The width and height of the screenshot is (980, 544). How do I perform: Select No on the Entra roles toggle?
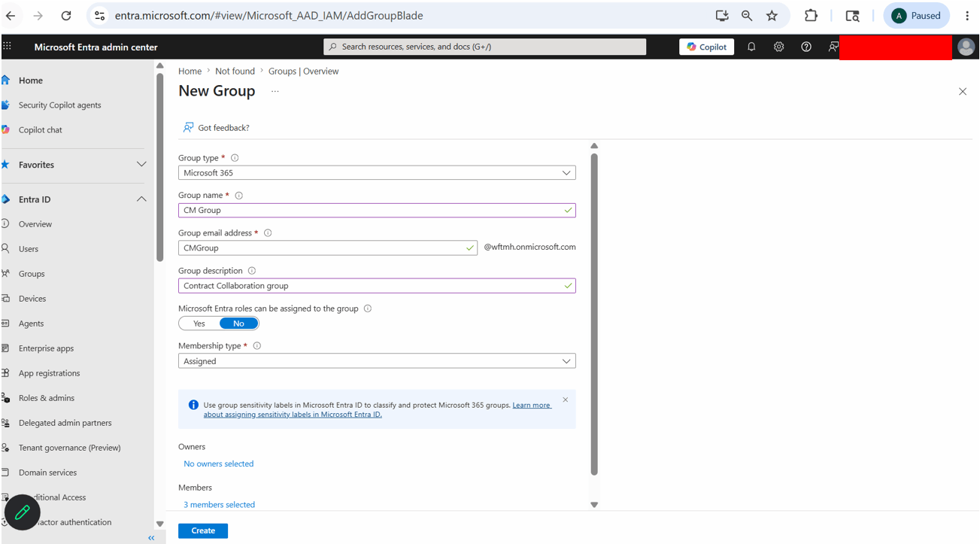pos(238,324)
